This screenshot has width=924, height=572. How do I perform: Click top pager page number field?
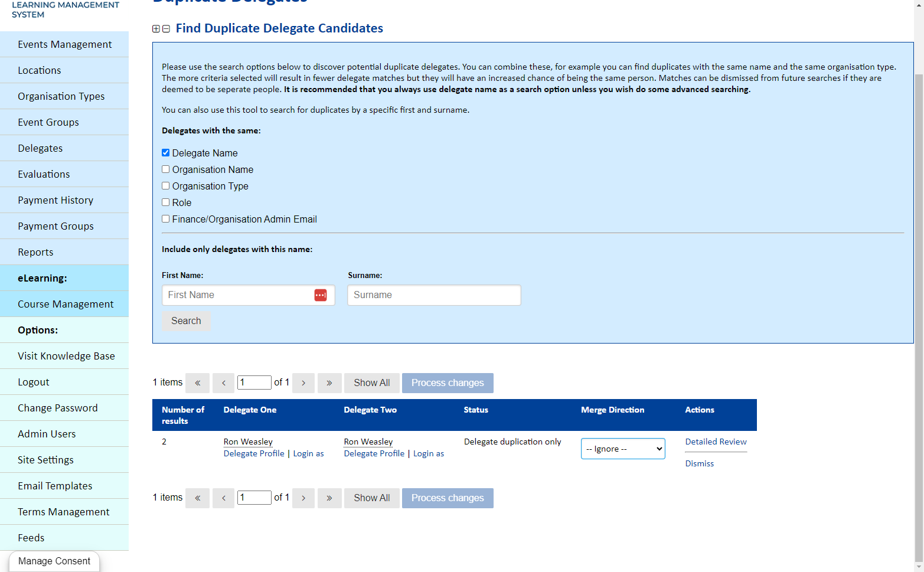254,383
